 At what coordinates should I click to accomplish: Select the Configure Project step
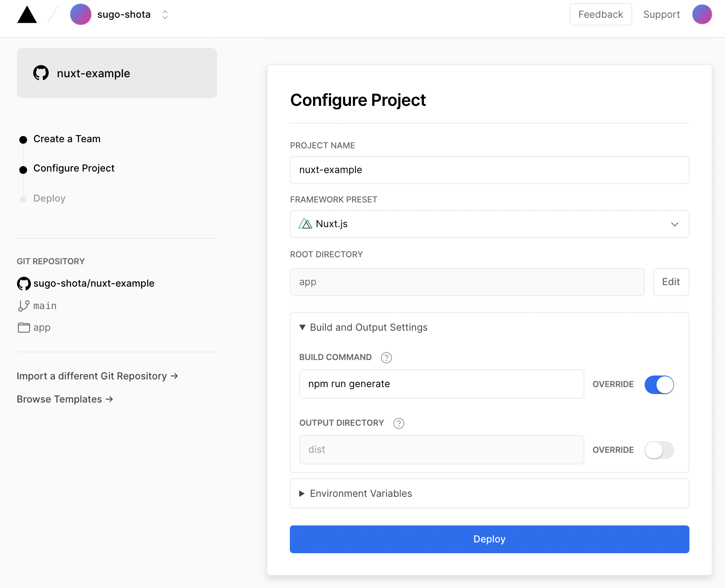(74, 168)
